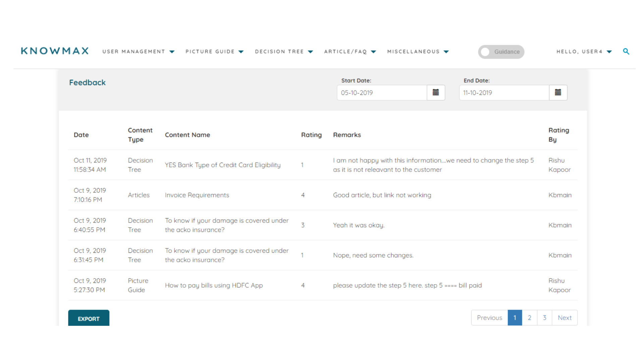Image resolution: width=644 pixels, height=362 pixels.
Task: Open the USER MANAGEMENT menu
Action: tap(134, 52)
